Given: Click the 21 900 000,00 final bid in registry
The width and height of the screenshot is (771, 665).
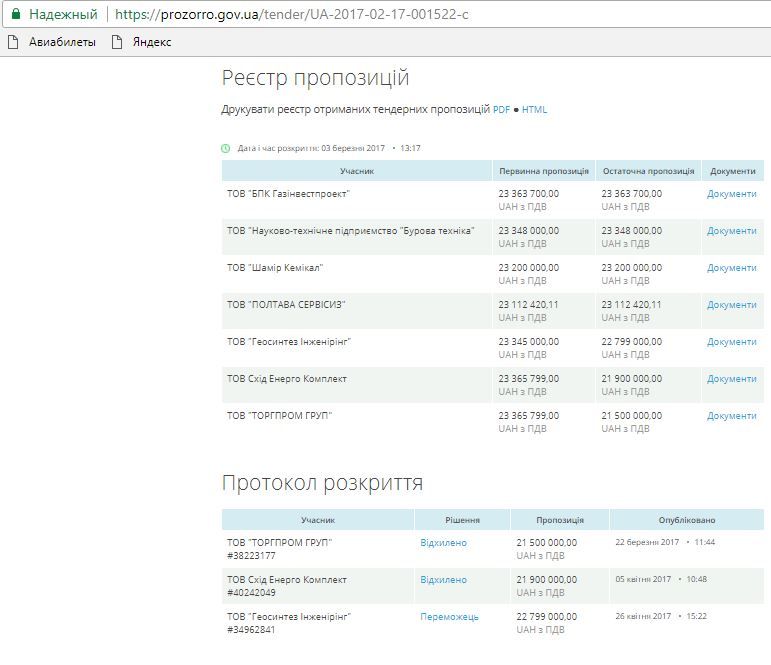Looking at the screenshot, I should pyautogui.click(x=632, y=379).
